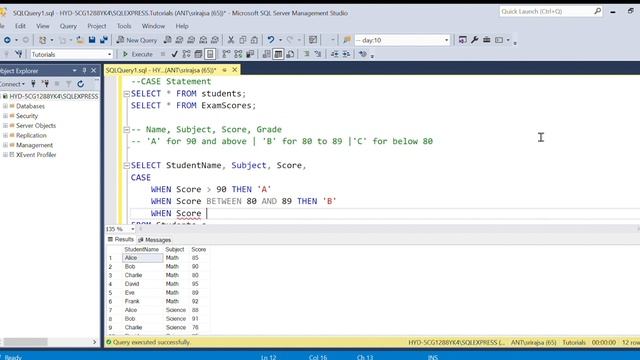Image resolution: width=640 pixels, height=360 pixels.
Task: Decrease the line indent
Action: 334,54
